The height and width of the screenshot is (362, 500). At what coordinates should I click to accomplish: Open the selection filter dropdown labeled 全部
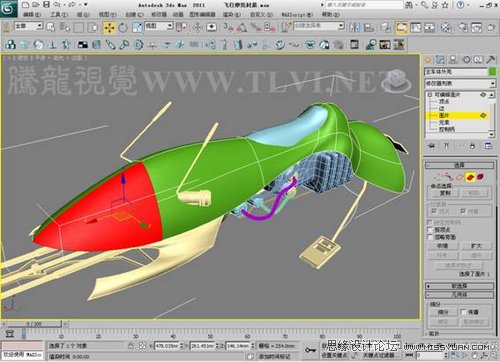point(29,26)
